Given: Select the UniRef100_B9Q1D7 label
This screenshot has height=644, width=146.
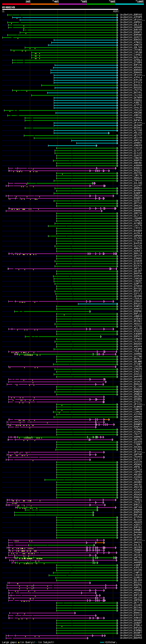Looking at the screenshot, I should pyautogui.click(x=131, y=170).
